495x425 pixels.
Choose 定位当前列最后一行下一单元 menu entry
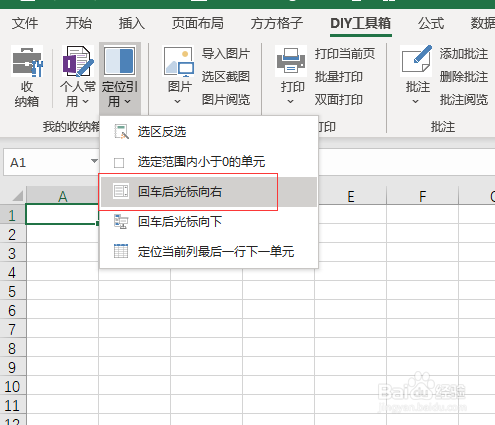[x=209, y=251]
